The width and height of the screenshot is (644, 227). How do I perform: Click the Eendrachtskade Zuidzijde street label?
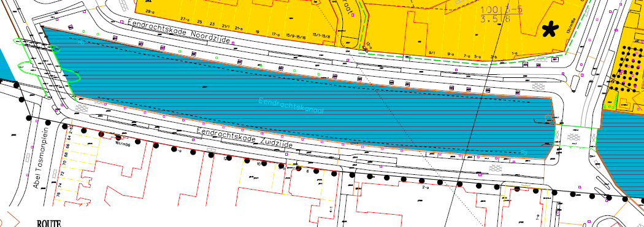[245, 138]
